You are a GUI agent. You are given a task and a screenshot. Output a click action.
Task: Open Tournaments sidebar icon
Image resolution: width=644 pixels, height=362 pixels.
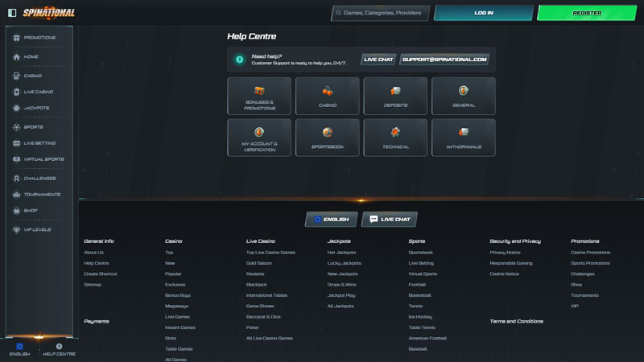(16, 195)
